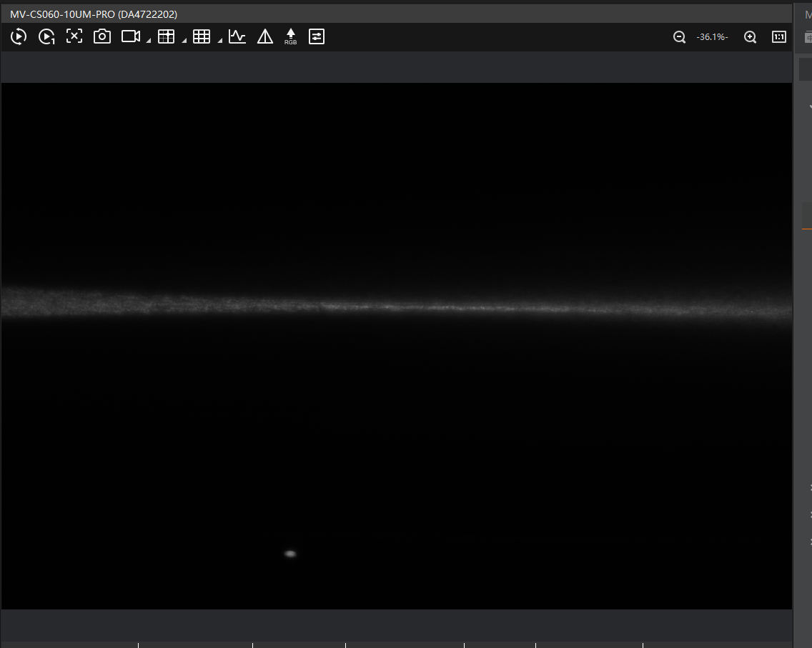Click the triangle warning icon
Viewport: 812px width, 648px height.
(x=265, y=36)
